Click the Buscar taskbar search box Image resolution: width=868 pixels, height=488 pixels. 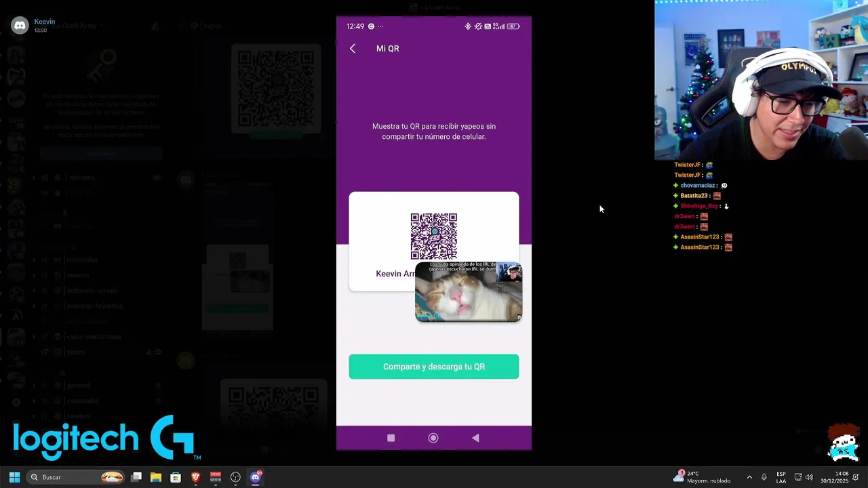pos(77,477)
